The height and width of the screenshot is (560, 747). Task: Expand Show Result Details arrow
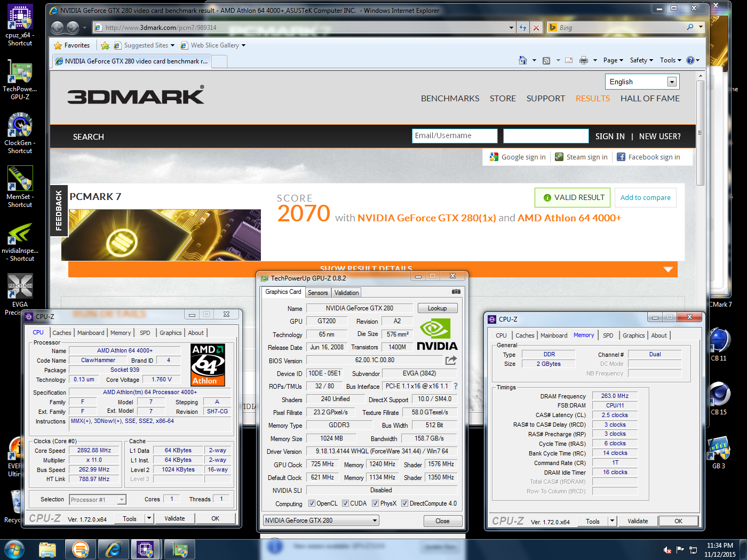[668, 269]
